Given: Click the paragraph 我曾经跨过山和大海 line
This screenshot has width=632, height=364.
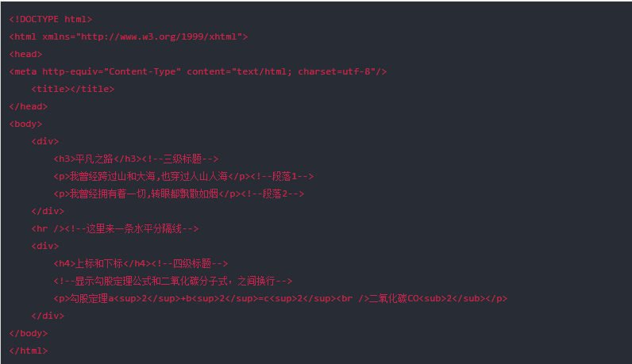Looking at the screenshot, I should 183,176.
